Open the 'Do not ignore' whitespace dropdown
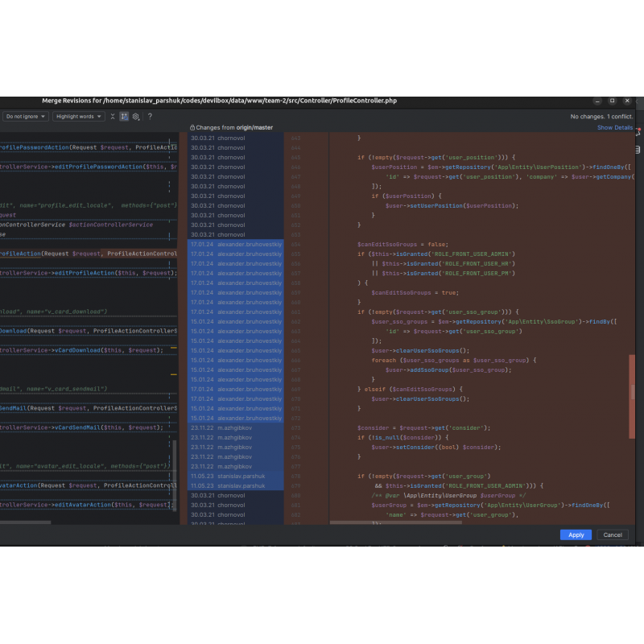The image size is (644, 644). (26, 117)
